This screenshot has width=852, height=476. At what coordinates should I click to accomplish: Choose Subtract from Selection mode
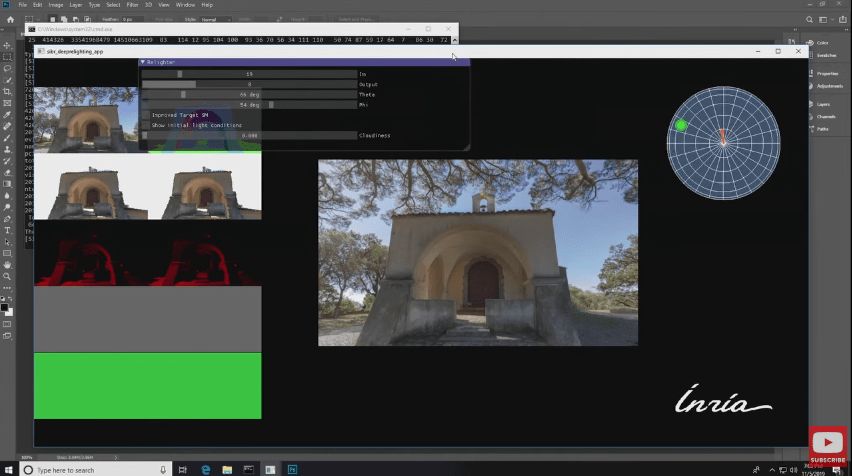coord(76,19)
